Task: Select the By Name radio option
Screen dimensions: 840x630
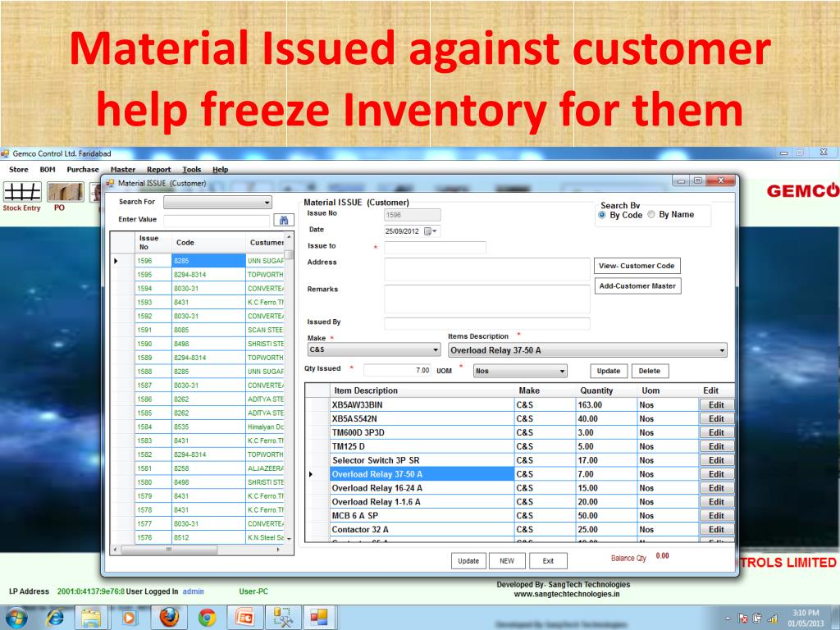Action: click(651, 214)
